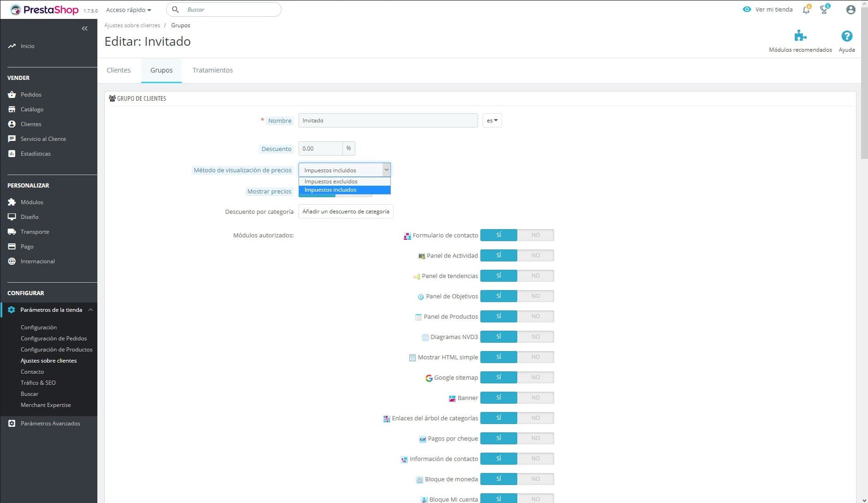Click the page's vertical scrollbar
This screenshot has width=868, height=503.
tap(864, 92)
